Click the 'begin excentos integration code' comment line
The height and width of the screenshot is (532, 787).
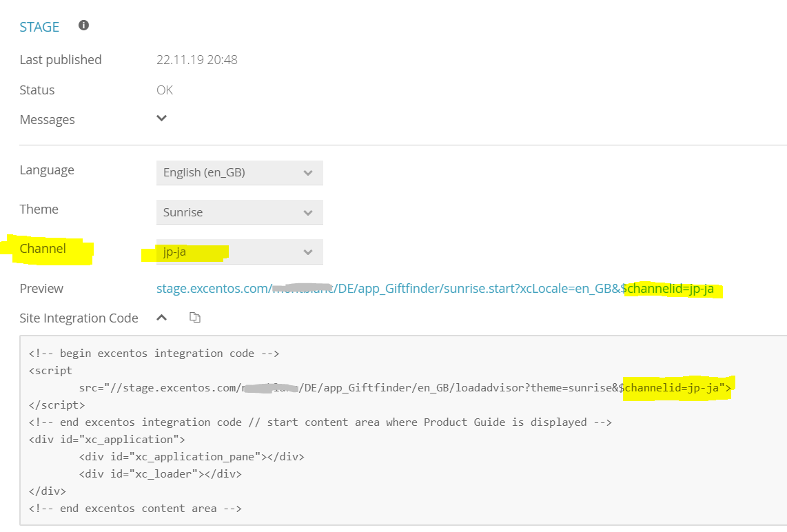(154, 354)
